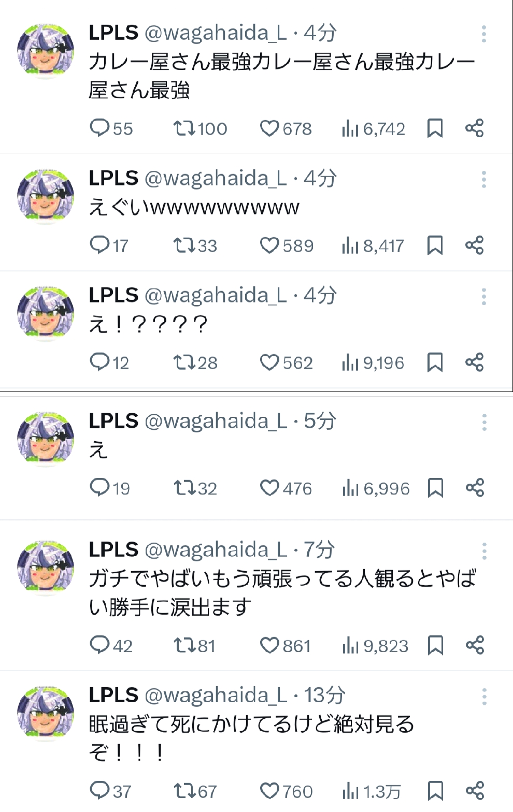The width and height of the screenshot is (513, 812).
Task: View impressions count 6,996 on え tweet
Action: pyautogui.click(x=376, y=488)
